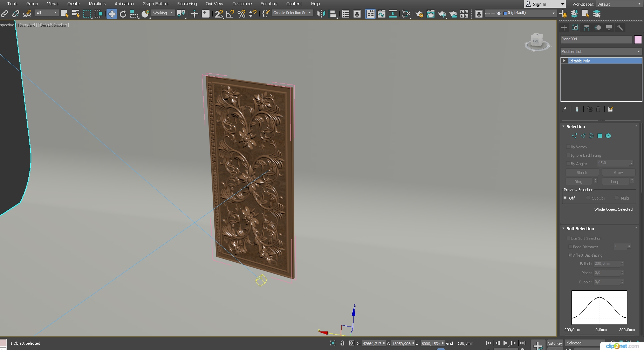Open the Rendered Frame Window icon

[x=431, y=14]
